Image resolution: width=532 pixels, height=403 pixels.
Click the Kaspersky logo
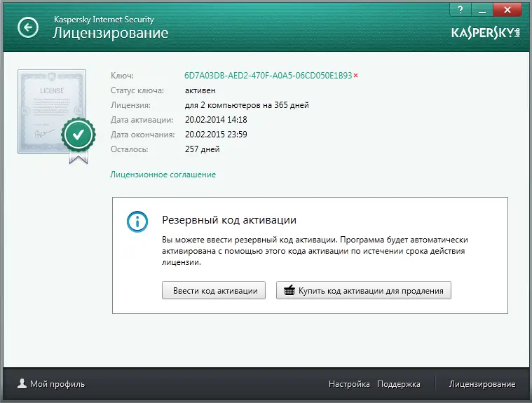coord(486,33)
